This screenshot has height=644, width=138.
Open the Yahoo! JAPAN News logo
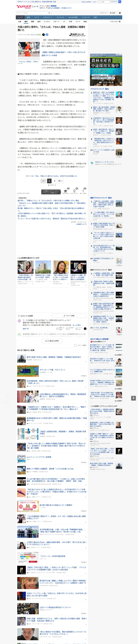(27, 7)
